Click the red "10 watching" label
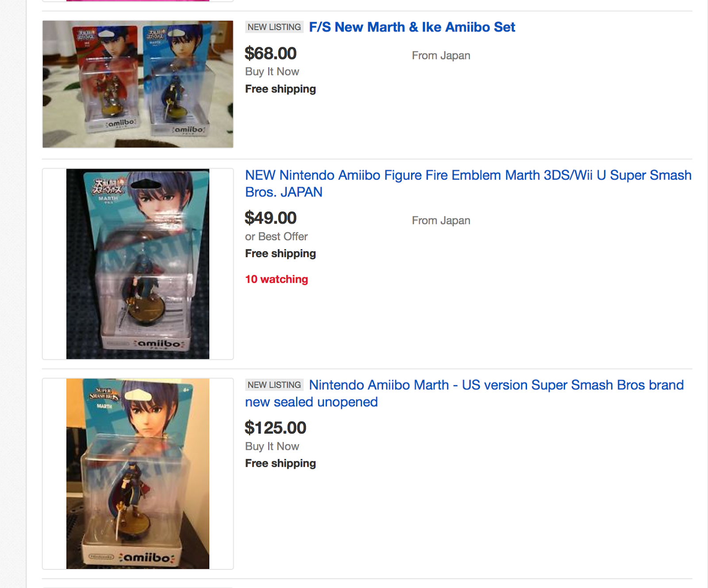Viewport: 708px width, 588px height. click(x=277, y=279)
